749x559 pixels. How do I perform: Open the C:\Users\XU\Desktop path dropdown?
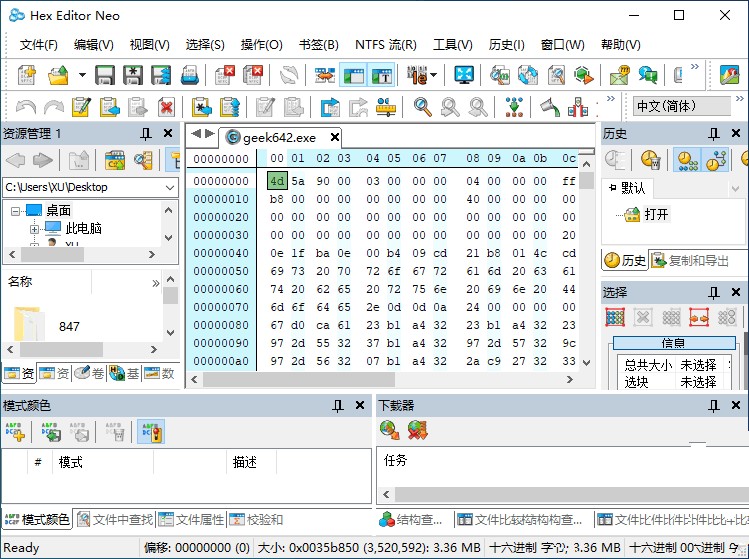pos(170,187)
